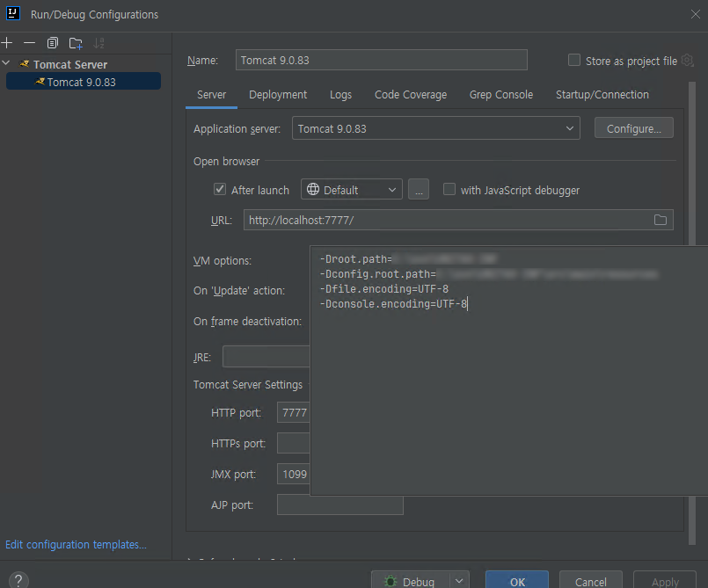Click the Apply button
Image resolution: width=708 pixels, height=588 pixels.
pos(665,581)
